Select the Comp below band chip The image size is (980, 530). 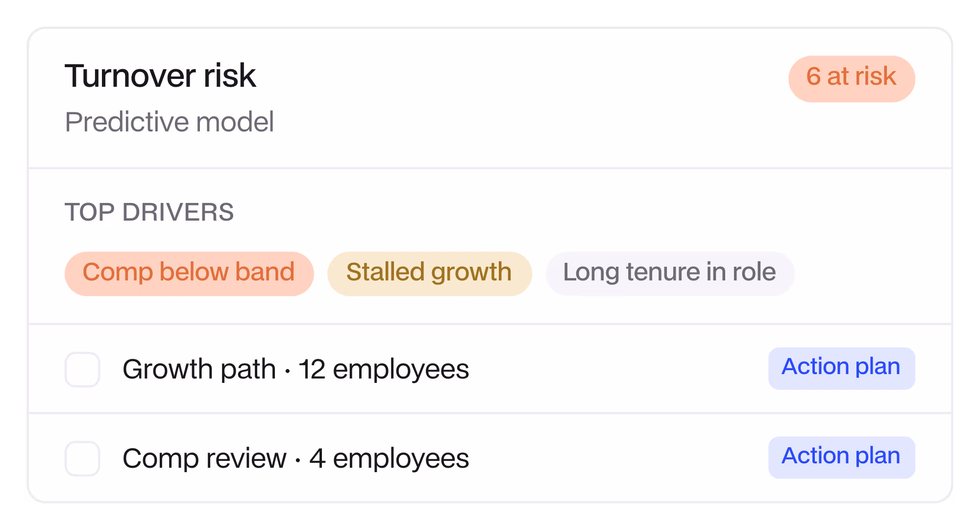(189, 274)
